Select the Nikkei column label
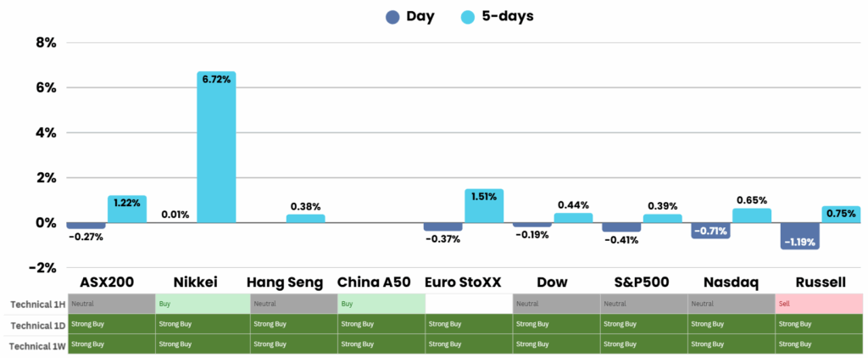This screenshot has width=868, height=358. (195, 282)
